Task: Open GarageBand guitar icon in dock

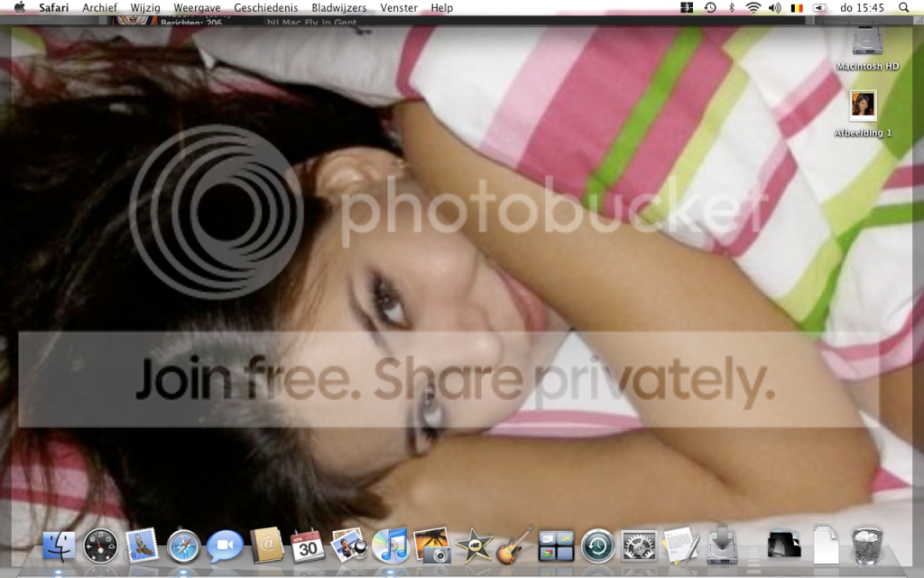Action: tap(515, 546)
